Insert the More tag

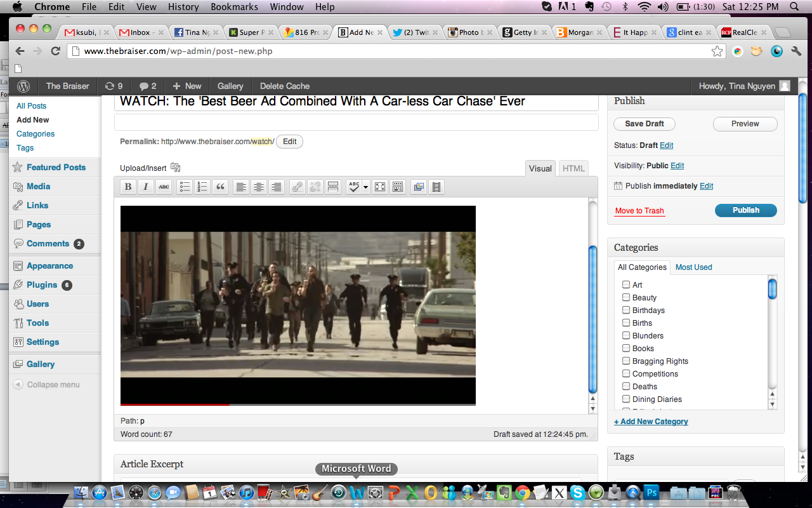(332, 187)
